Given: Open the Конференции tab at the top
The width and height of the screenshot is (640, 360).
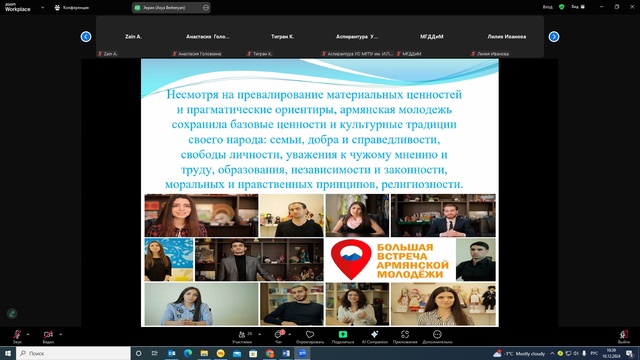Looking at the screenshot, I should (72, 7).
